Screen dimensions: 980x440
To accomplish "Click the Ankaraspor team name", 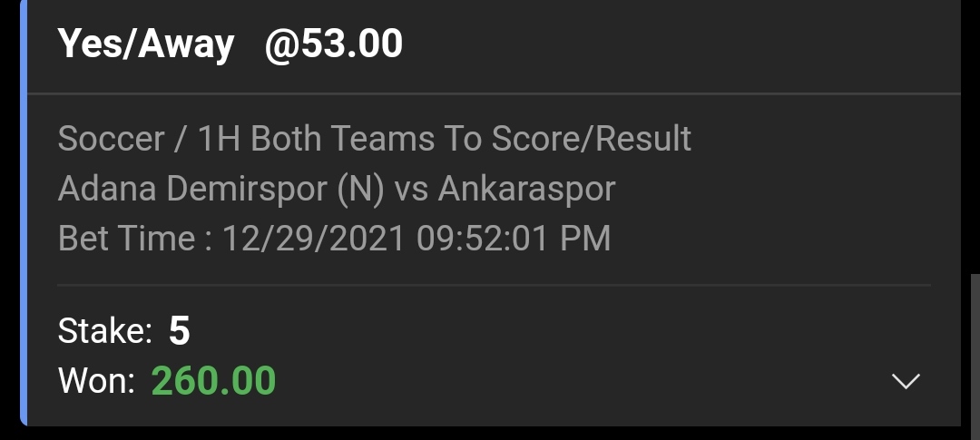I will 527,189.
